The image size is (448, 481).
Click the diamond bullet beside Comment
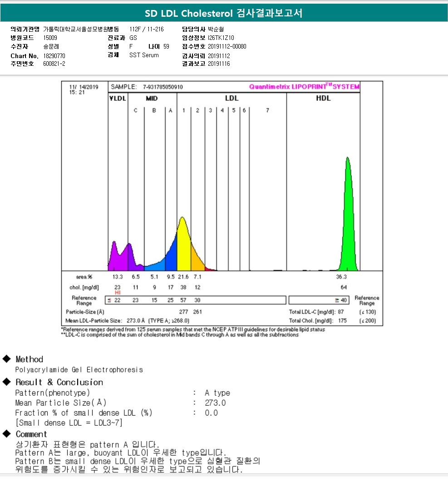(x=6, y=434)
